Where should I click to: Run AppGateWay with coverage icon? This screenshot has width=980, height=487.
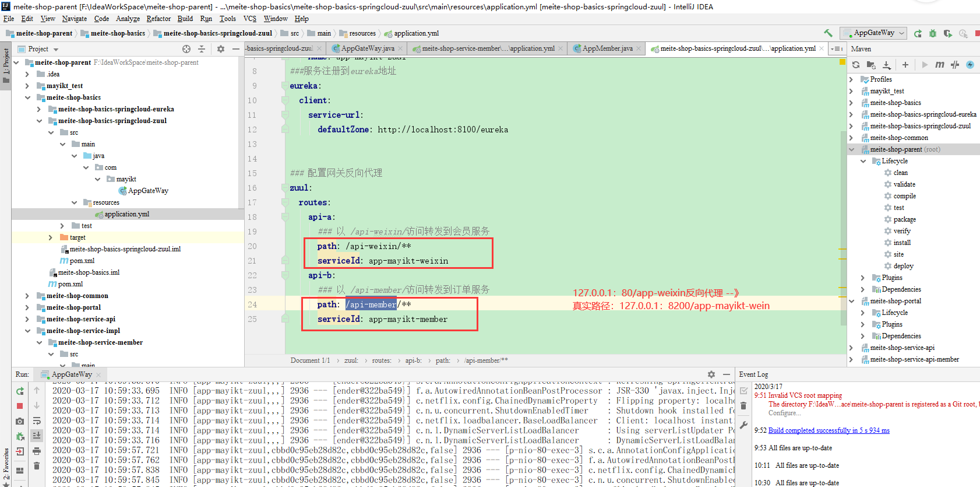point(948,33)
